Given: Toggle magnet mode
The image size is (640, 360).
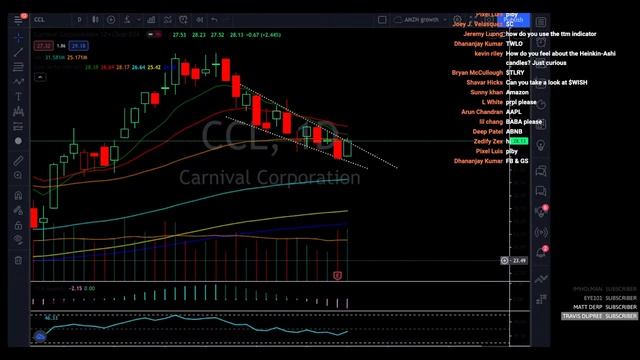Looking at the screenshot, I should (x=18, y=195).
